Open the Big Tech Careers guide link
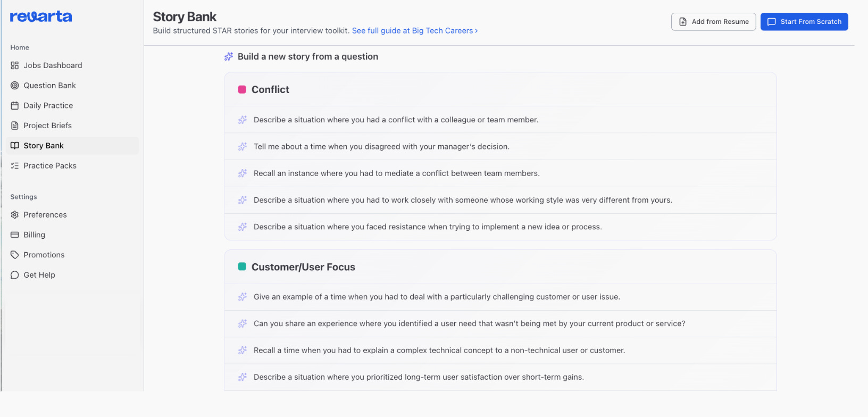Screen dimensions: 868x417 414,31
